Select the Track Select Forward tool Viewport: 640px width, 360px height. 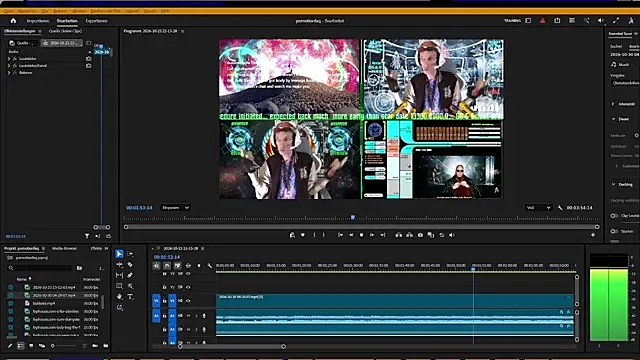(130, 254)
